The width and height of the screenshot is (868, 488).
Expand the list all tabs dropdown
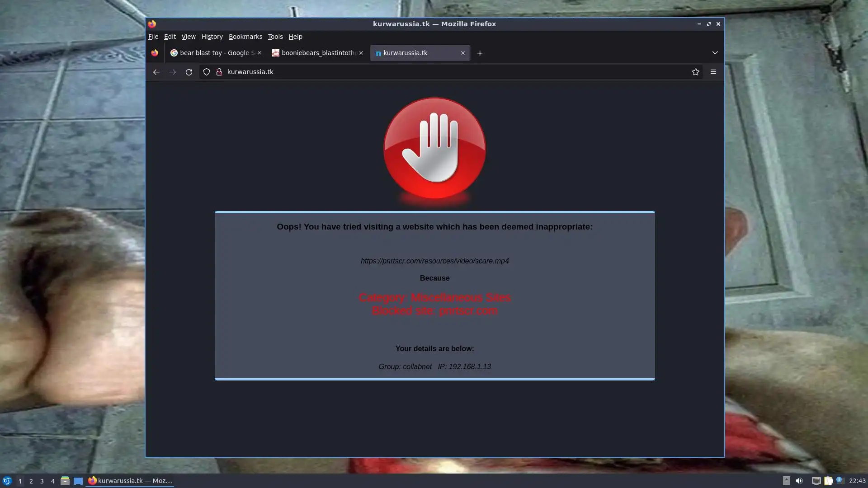point(715,53)
